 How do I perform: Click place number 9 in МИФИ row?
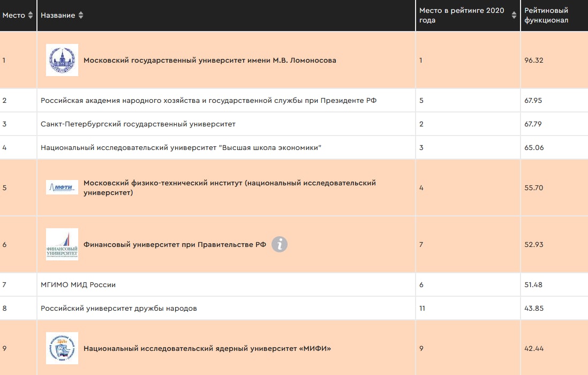[4, 348]
